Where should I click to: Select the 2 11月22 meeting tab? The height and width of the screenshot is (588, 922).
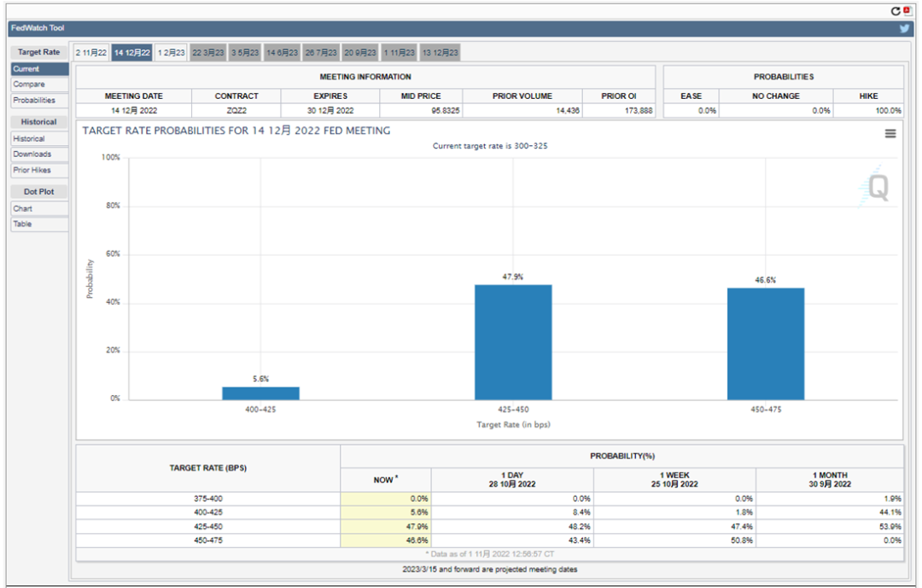91,53
